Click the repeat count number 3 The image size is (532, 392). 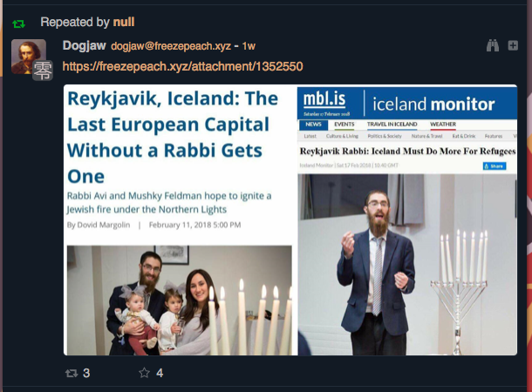tap(86, 373)
